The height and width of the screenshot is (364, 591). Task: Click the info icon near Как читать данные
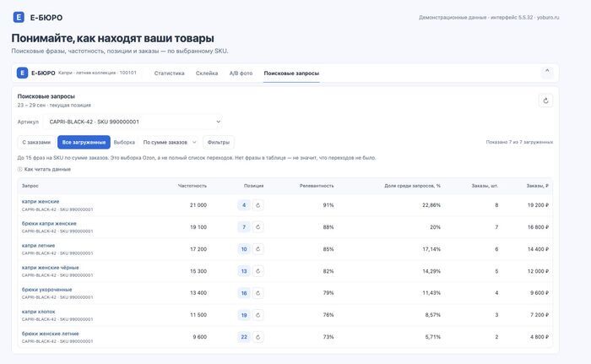point(20,170)
